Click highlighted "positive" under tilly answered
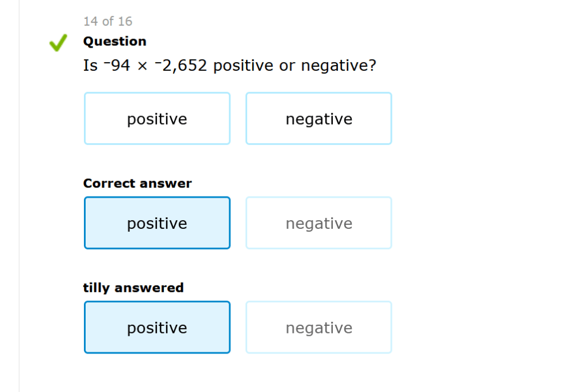This screenshot has width=588, height=392. click(157, 328)
